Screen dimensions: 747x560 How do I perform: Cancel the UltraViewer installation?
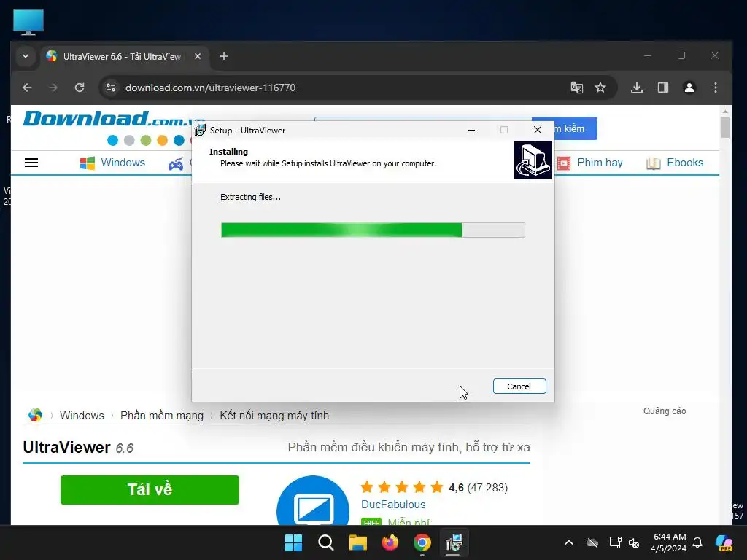(x=519, y=386)
